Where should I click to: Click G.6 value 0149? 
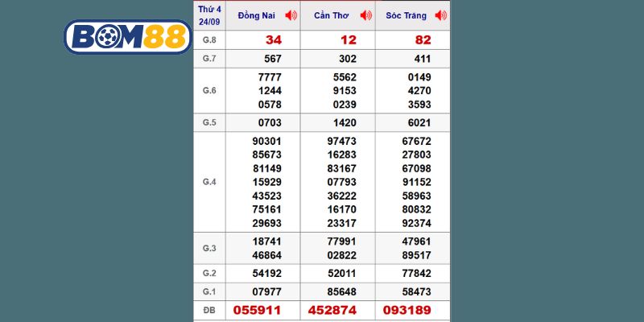pyautogui.click(x=419, y=77)
